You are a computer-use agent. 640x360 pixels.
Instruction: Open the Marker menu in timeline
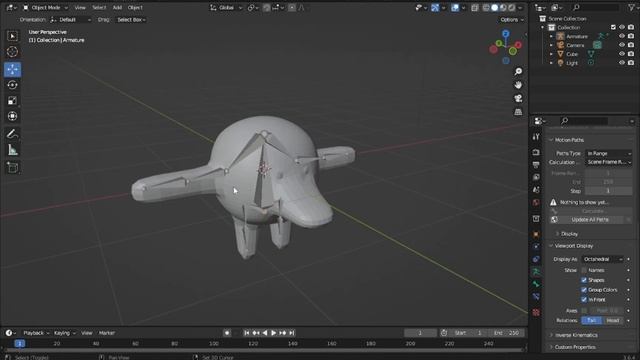107,333
